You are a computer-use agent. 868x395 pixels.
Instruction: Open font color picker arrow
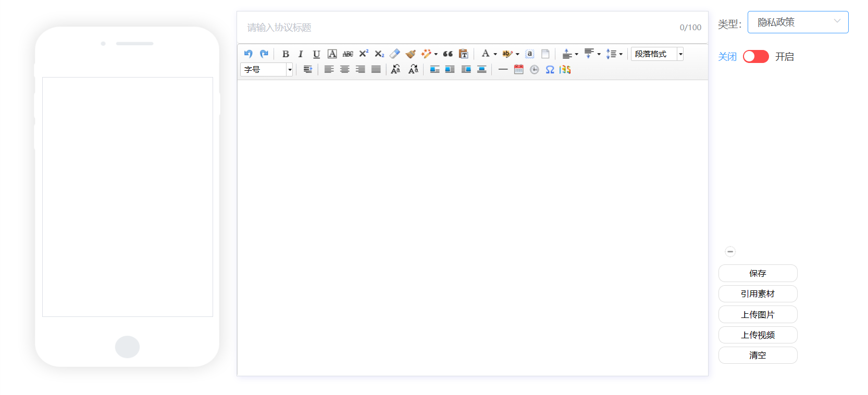pyautogui.click(x=495, y=54)
